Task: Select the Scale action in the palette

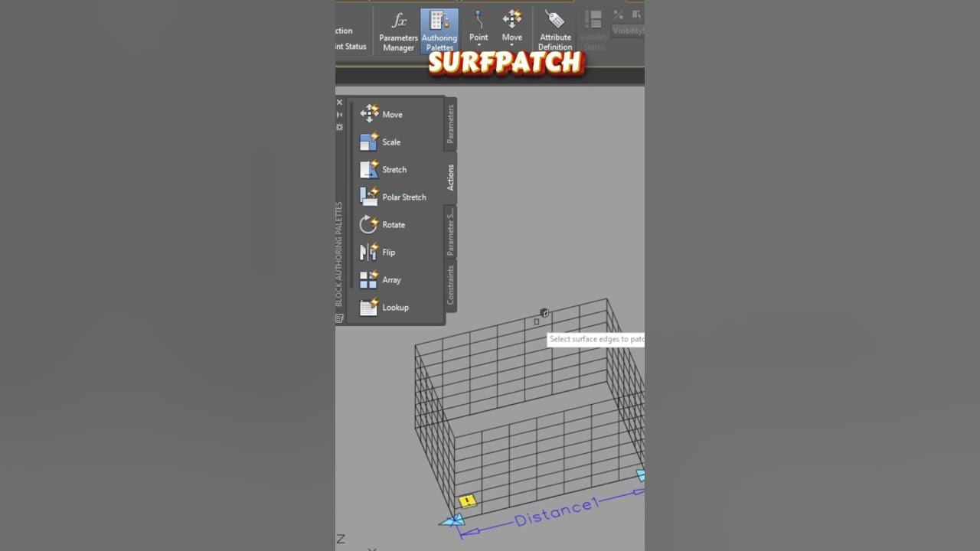Action: [381, 142]
